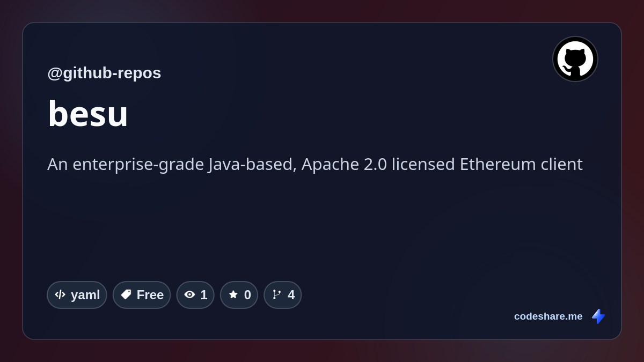Visit the codeshare.me link
The image size is (644, 362).
tap(548, 316)
